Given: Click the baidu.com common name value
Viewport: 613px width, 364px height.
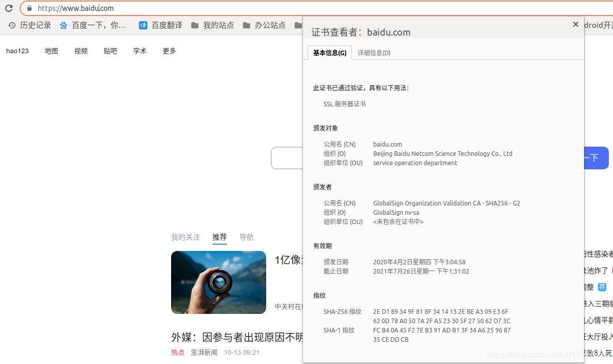Looking at the screenshot, I should 388,144.
